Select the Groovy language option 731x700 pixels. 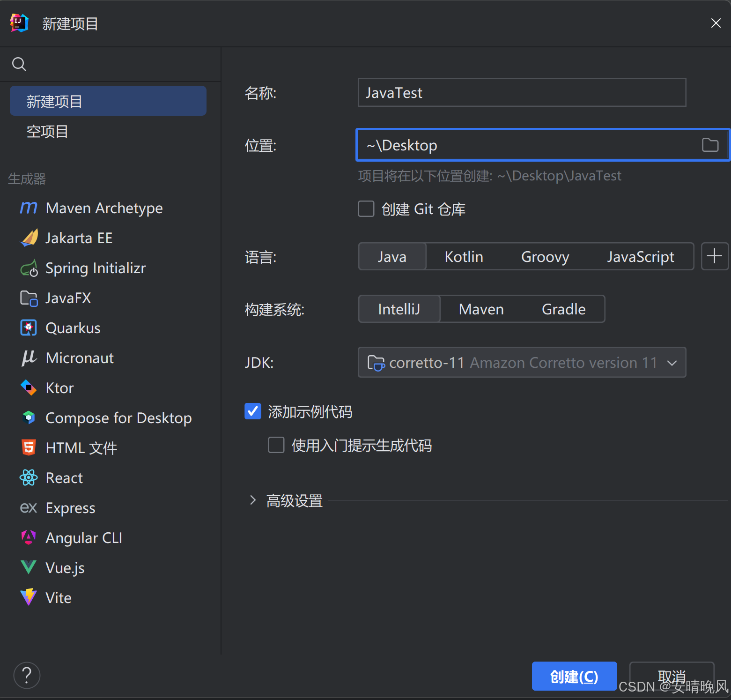tap(545, 256)
